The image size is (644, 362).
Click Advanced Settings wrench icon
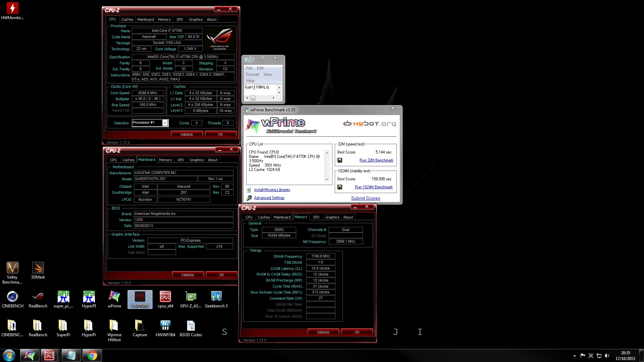tap(249, 198)
